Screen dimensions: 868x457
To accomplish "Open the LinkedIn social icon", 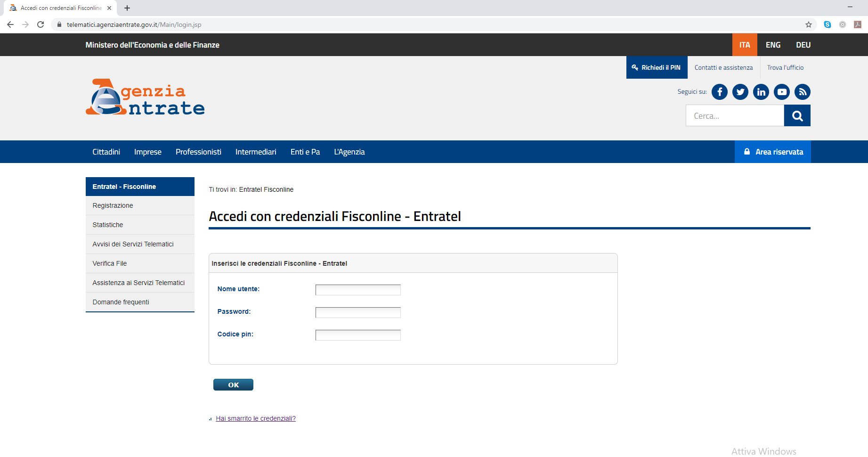I will coord(761,92).
